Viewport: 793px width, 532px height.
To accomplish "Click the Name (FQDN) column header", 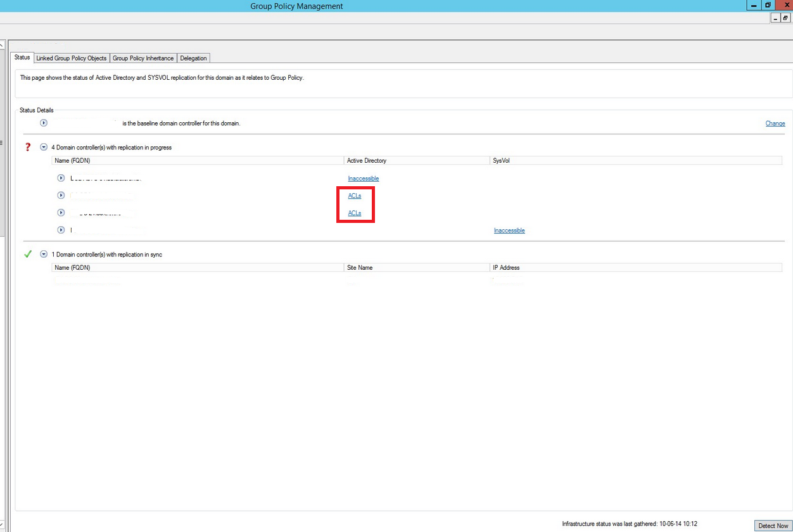I will coord(72,160).
